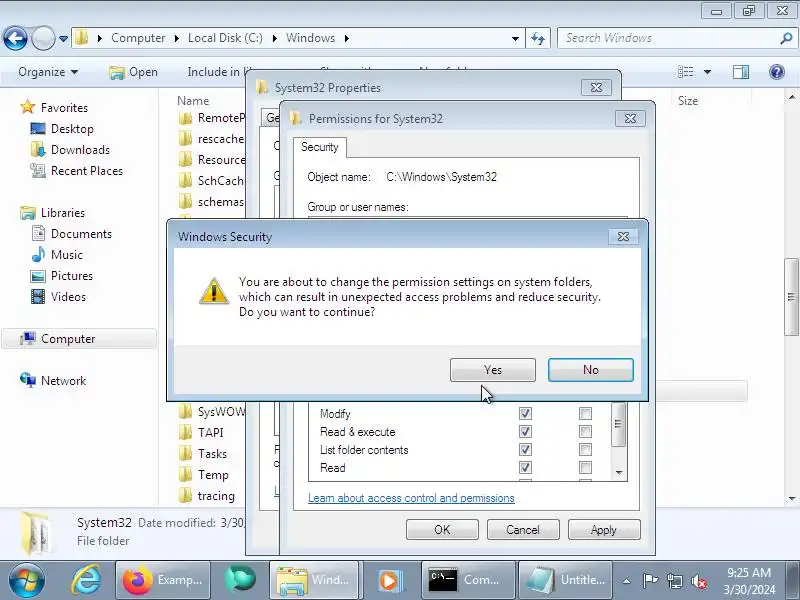Click the Refresh button in address bar

[538, 38]
